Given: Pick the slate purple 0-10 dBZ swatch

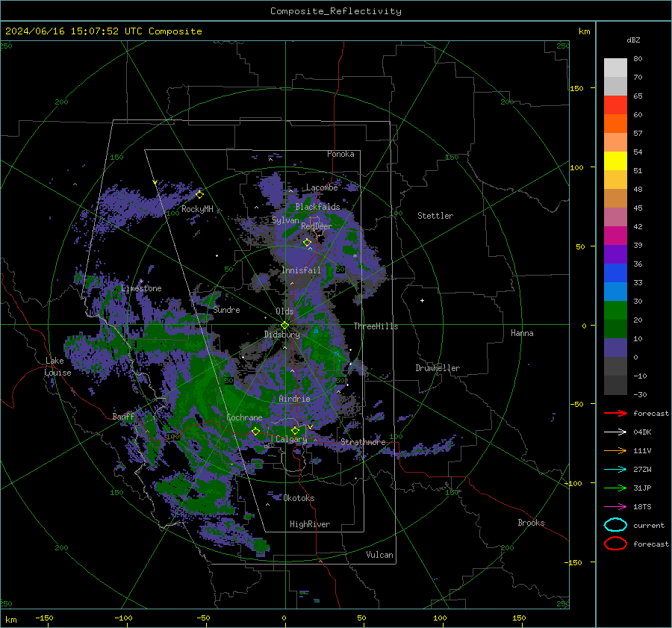Looking at the screenshot, I should [x=615, y=348].
